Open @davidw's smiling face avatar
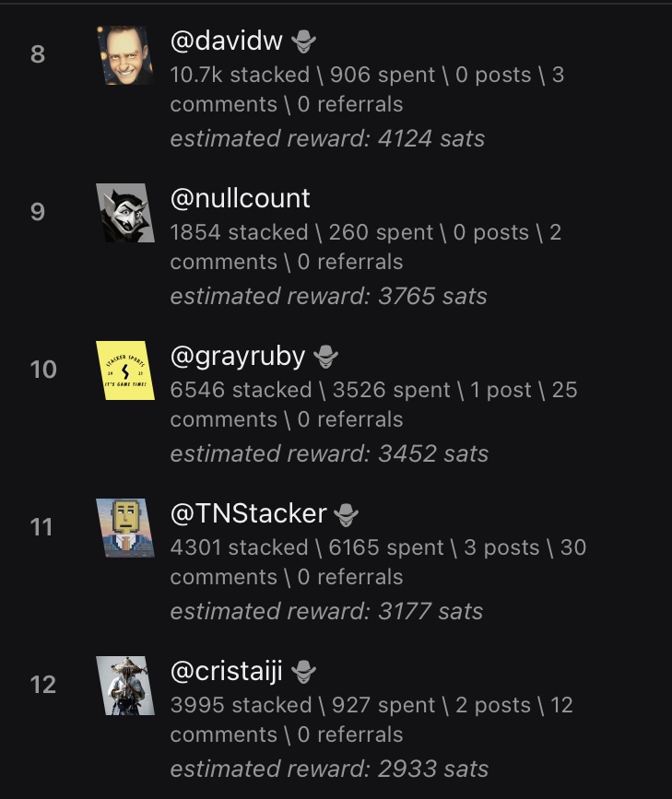Image resolution: width=672 pixels, height=799 pixels. 125,55
